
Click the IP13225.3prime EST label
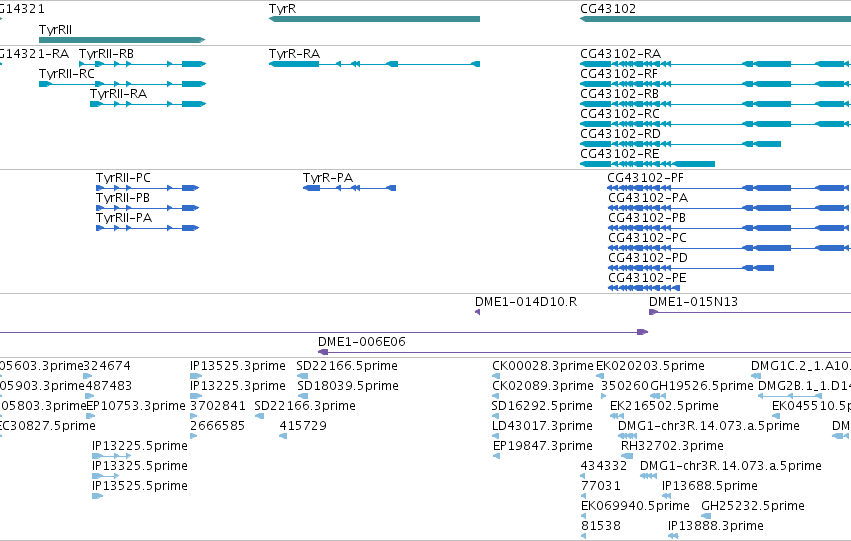tap(238, 386)
